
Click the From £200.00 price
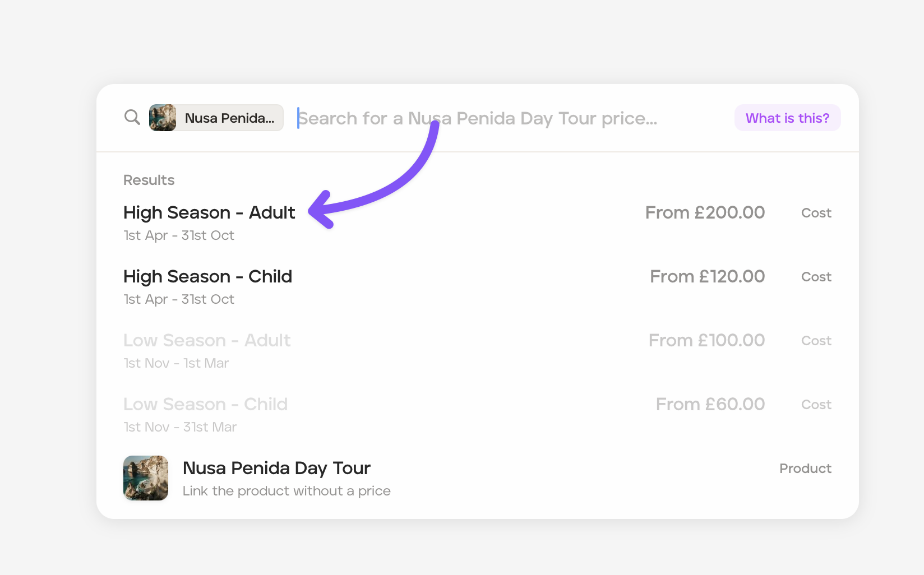tap(705, 213)
